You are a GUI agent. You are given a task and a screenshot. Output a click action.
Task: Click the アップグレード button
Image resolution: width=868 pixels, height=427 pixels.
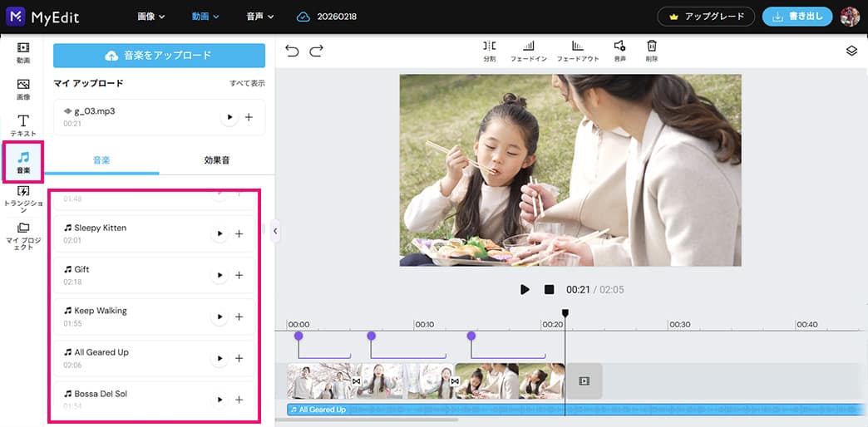(706, 17)
